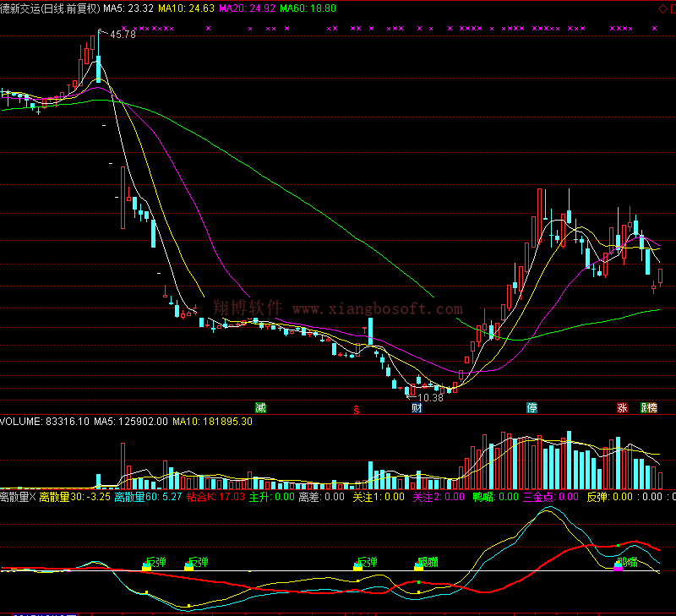This screenshot has width=676, height=616.
Task: Click the leftmost 反弹 signal marker
Action: [x=155, y=562]
